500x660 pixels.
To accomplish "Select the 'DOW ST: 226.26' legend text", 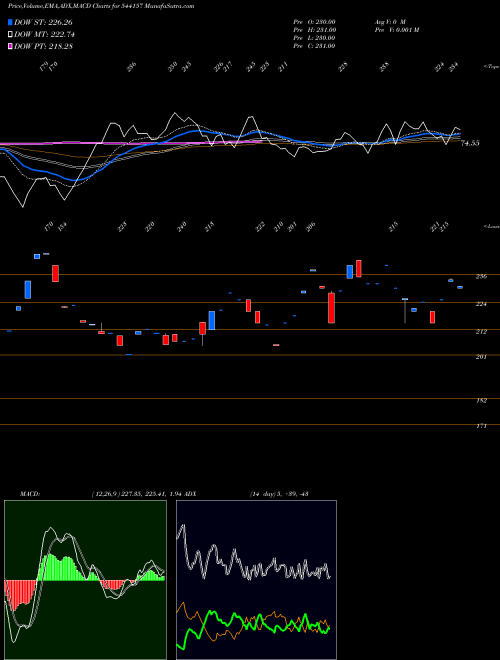I will (x=43, y=22).
